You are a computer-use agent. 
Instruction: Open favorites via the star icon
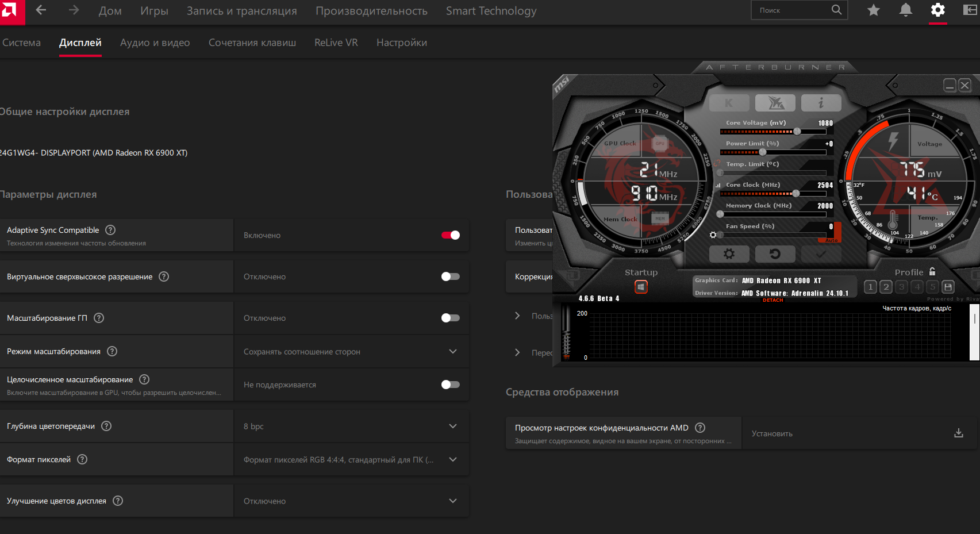(x=874, y=10)
